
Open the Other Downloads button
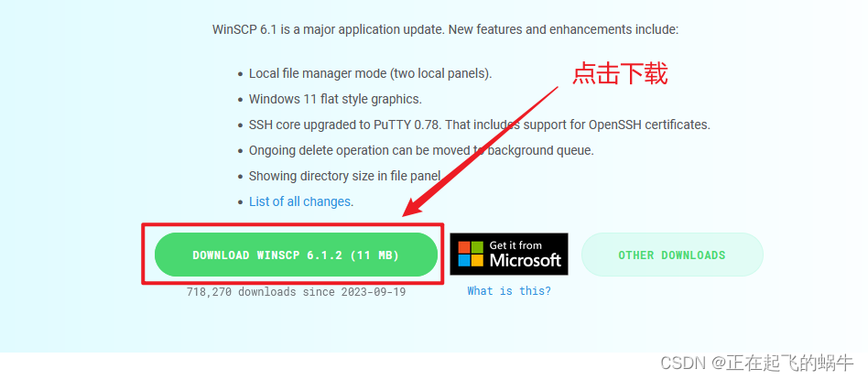pyautogui.click(x=672, y=255)
